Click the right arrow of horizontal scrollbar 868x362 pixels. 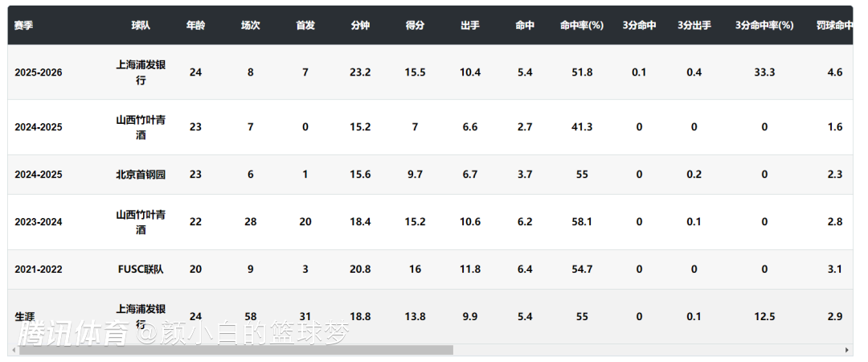point(847,350)
